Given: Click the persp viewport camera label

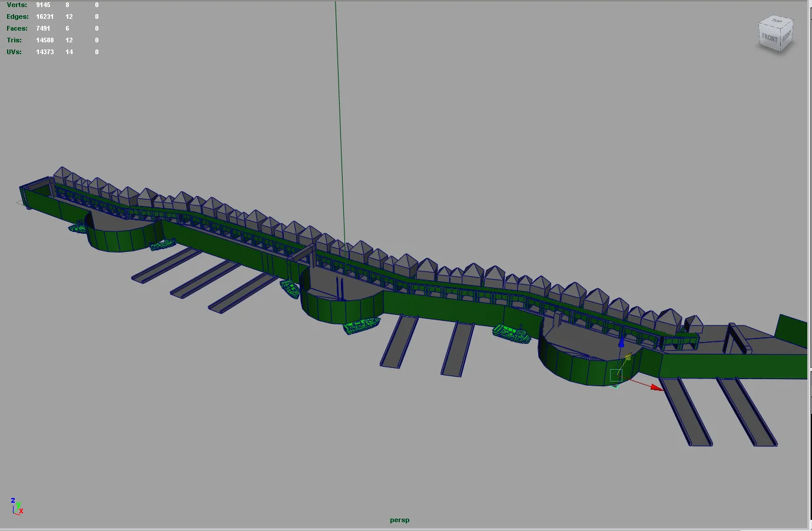Looking at the screenshot, I should (399, 520).
